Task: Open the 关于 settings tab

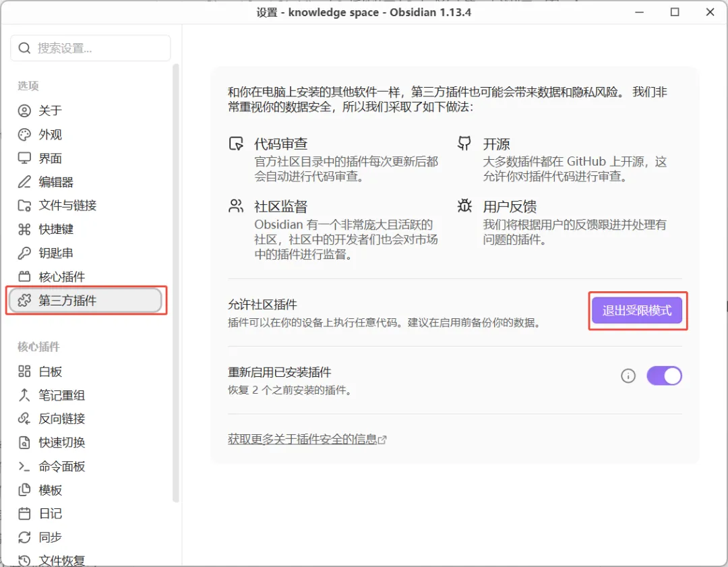Action: click(86, 111)
